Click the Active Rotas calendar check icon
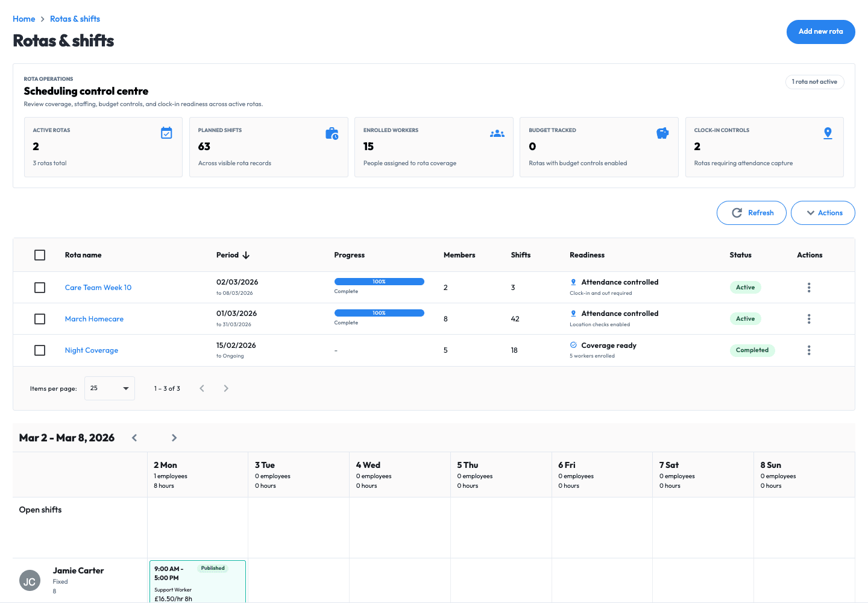868x603 pixels. (x=166, y=133)
